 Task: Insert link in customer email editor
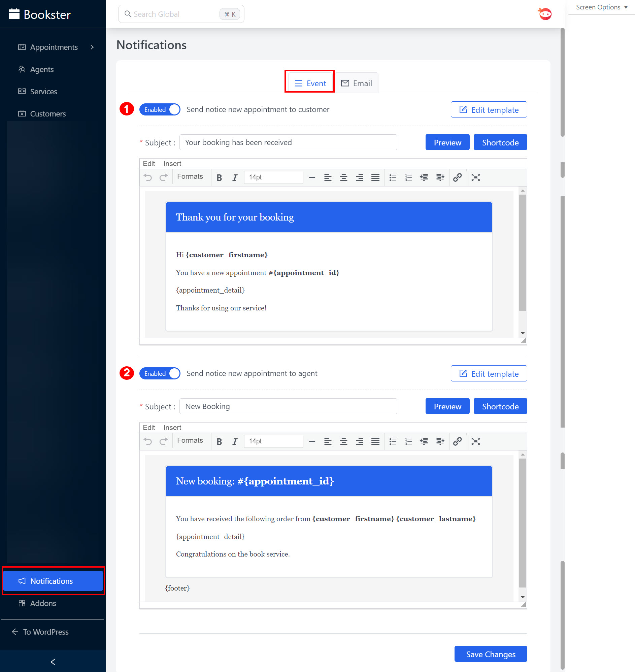(457, 177)
